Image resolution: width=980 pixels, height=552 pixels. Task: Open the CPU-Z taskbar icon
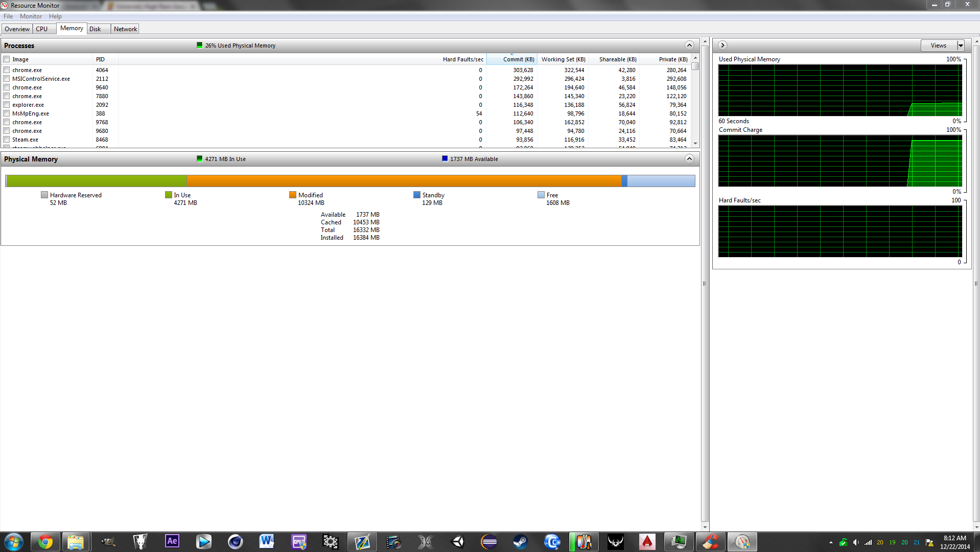(x=299, y=542)
